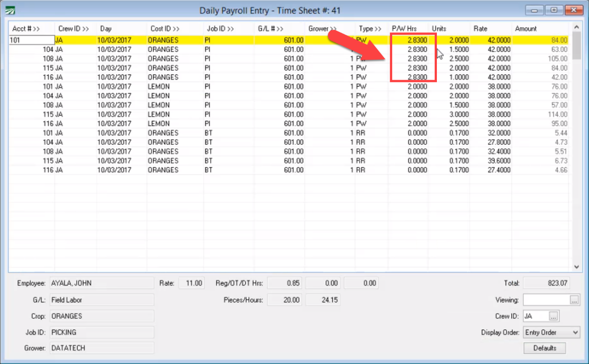Select the LEMON row for account 108
589x364 pixels.
click(291, 105)
